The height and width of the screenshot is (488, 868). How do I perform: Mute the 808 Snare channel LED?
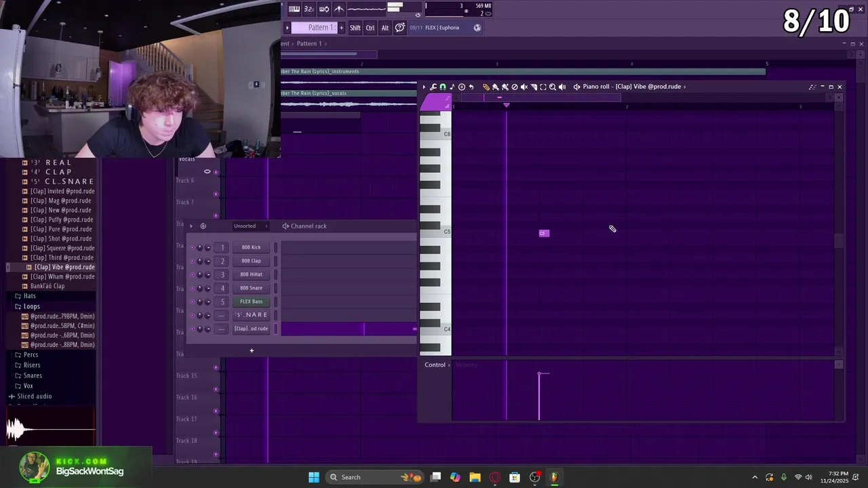point(192,288)
